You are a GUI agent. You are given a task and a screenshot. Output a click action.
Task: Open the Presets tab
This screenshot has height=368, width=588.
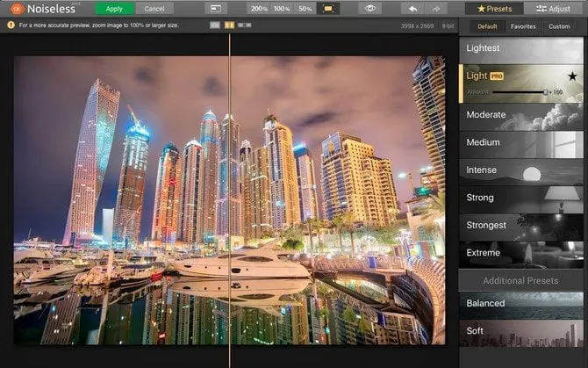pos(494,8)
